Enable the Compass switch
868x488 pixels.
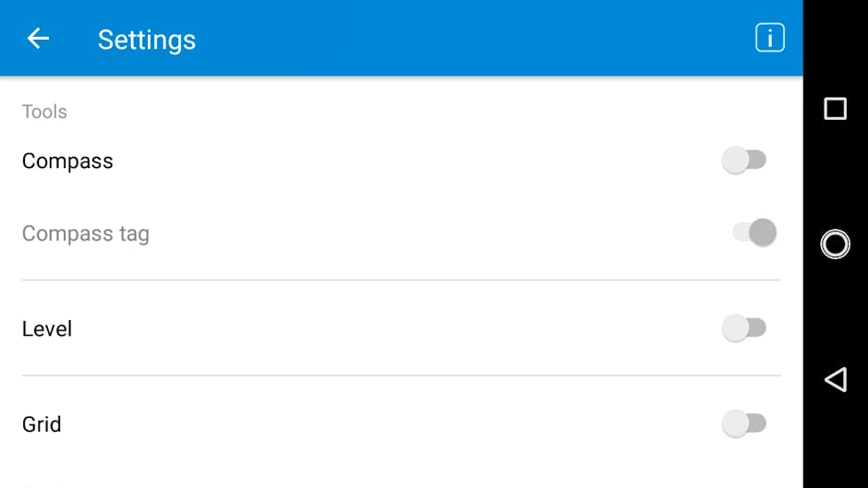pos(744,161)
